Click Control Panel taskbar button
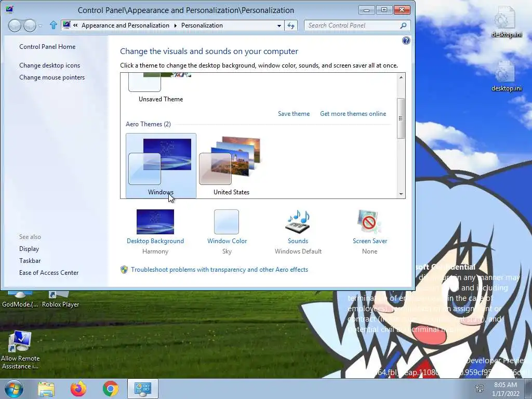The width and height of the screenshot is (532, 399). click(142, 389)
